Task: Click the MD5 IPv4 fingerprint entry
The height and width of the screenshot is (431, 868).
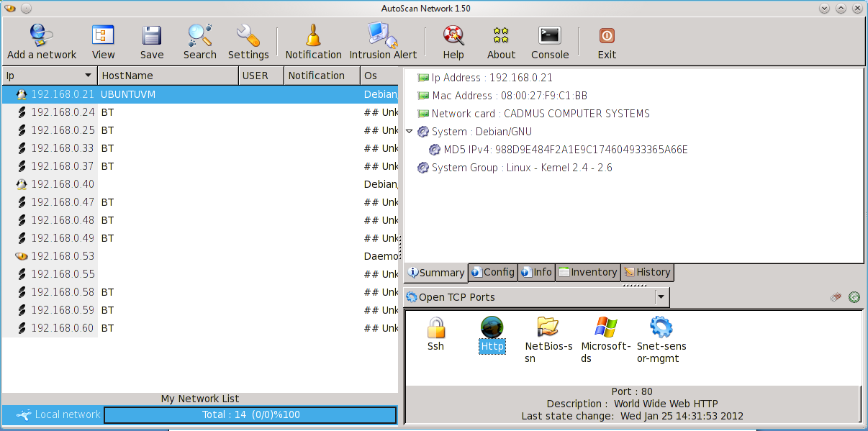Action: click(566, 150)
